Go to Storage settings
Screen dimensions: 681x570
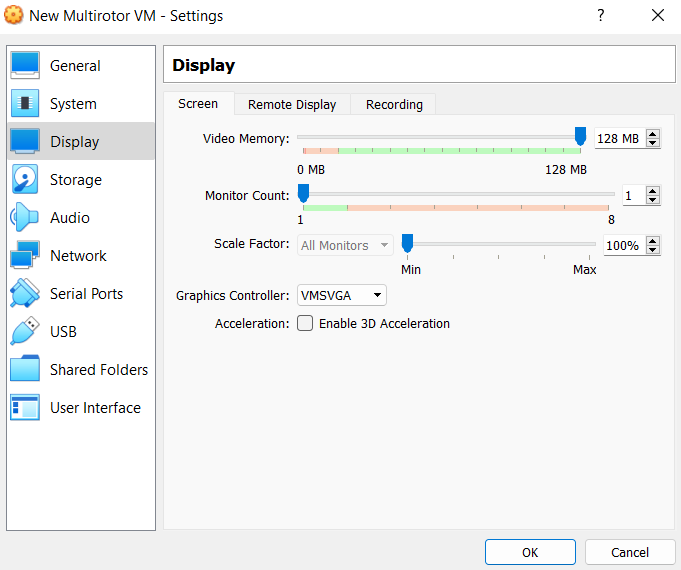tap(81, 179)
